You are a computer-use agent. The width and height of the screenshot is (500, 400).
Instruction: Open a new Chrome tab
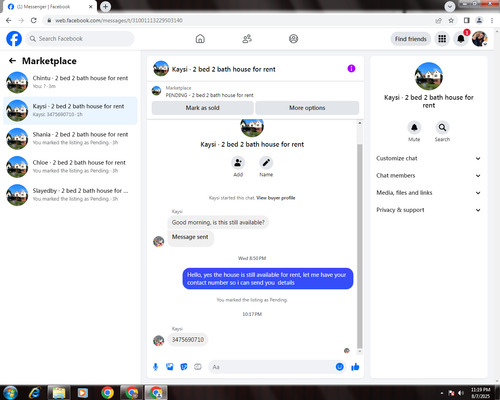[105, 6]
